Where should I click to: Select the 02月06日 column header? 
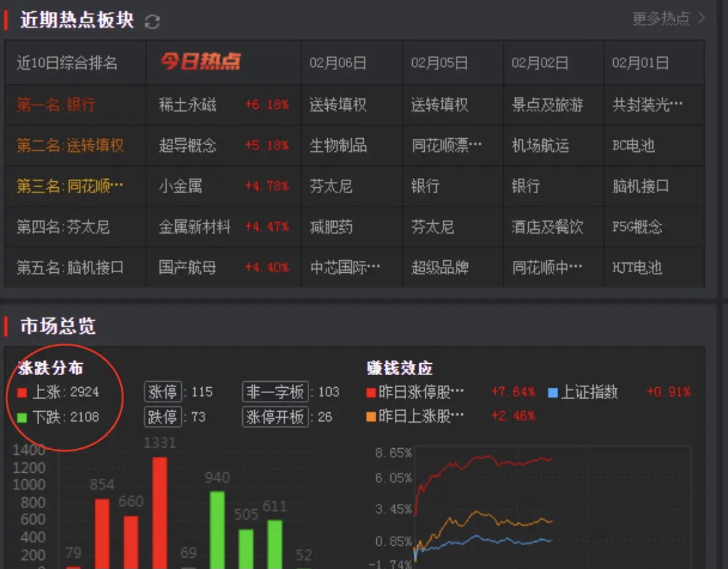coord(338,62)
